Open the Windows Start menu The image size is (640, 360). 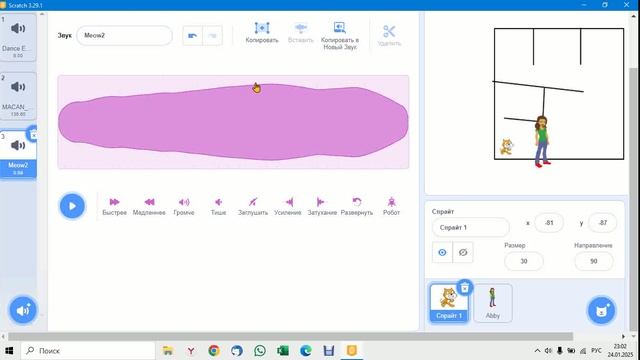coord(9,351)
